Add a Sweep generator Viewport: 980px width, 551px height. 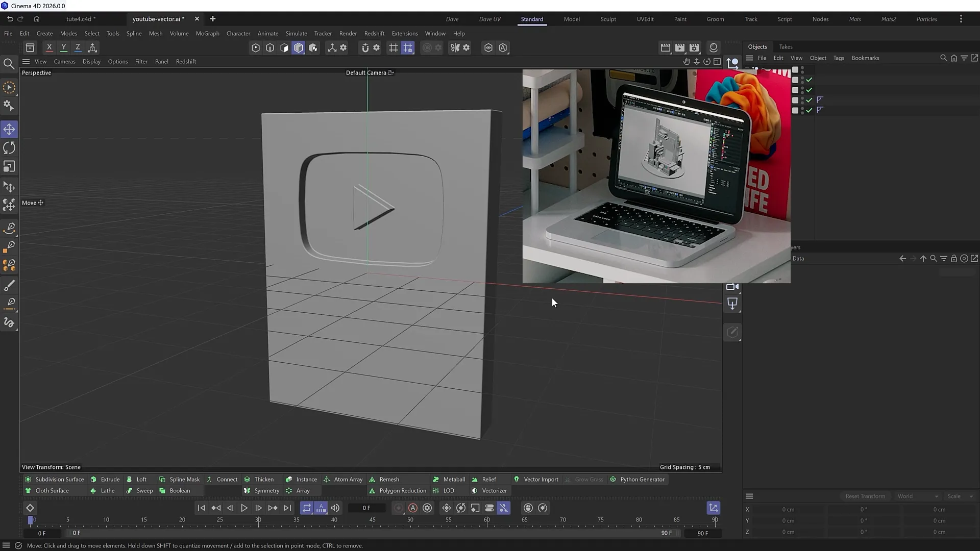click(x=139, y=490)
